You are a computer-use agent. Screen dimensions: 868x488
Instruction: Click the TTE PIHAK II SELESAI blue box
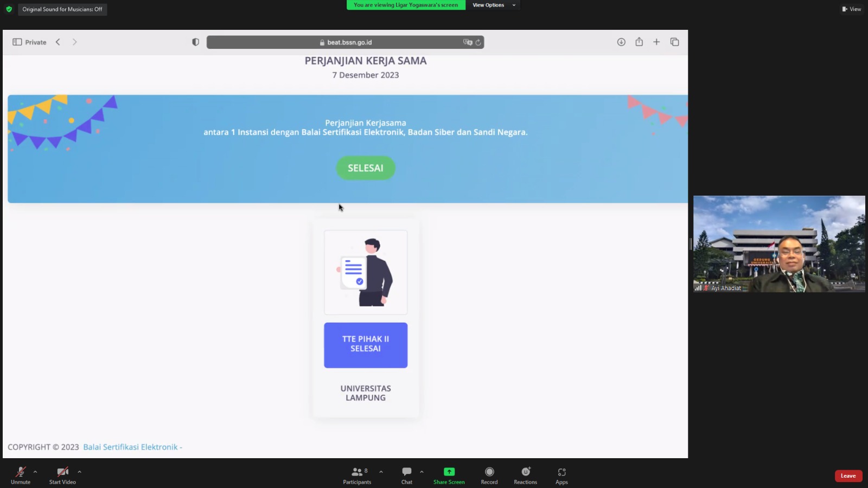coord(366,345)
